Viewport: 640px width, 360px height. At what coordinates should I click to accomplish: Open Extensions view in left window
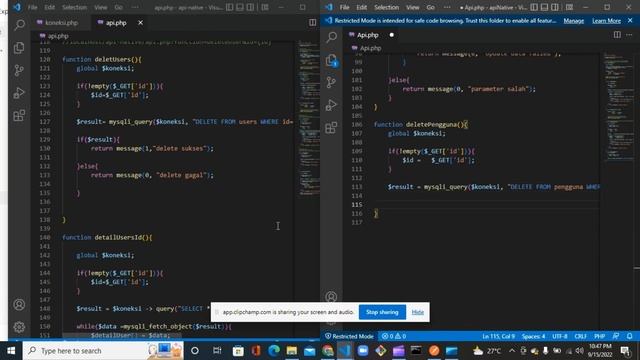[19, 116]
